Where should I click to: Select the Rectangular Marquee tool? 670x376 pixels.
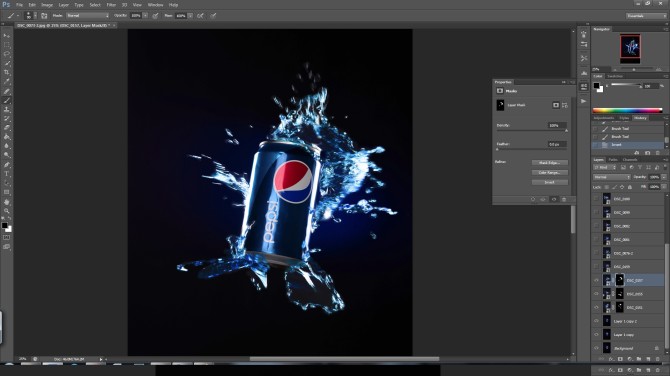pos(6,45)
